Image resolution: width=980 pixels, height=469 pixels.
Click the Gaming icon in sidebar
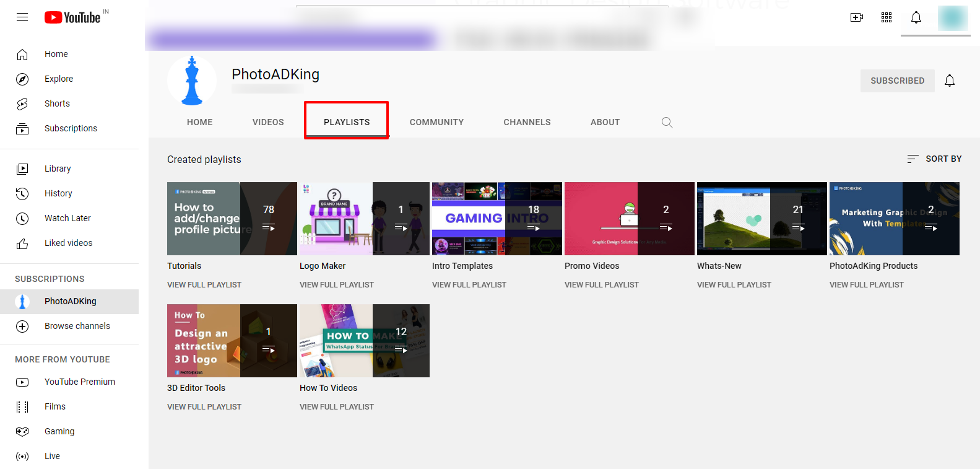22,431
